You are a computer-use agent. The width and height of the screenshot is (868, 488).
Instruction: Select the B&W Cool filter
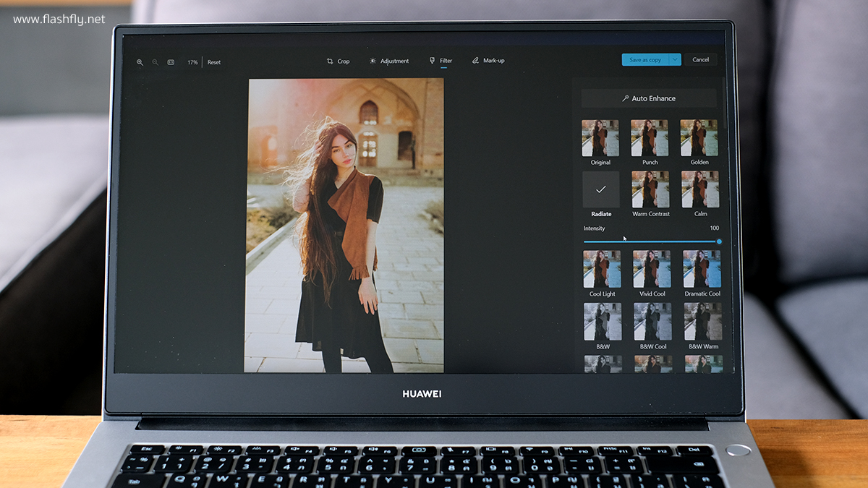coord(652,322)
